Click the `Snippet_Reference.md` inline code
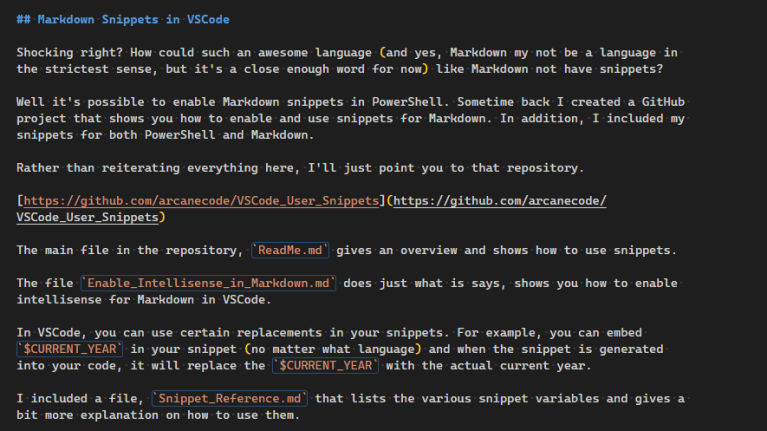 (229, 398)
